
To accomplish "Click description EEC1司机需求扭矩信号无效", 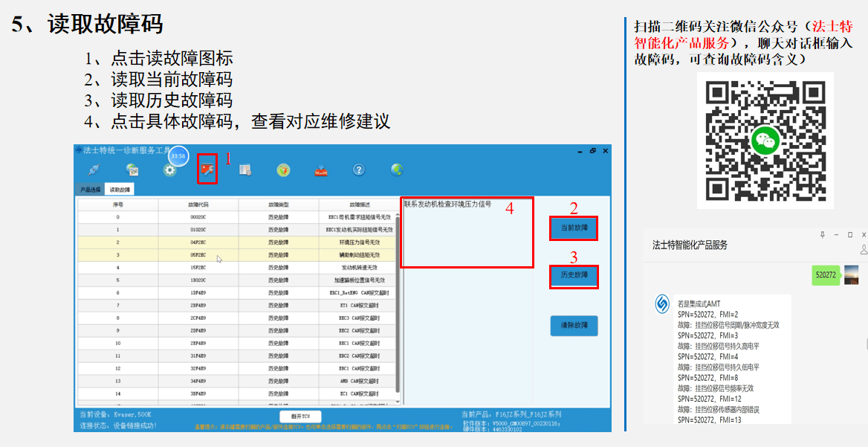I will pos(359,217).
